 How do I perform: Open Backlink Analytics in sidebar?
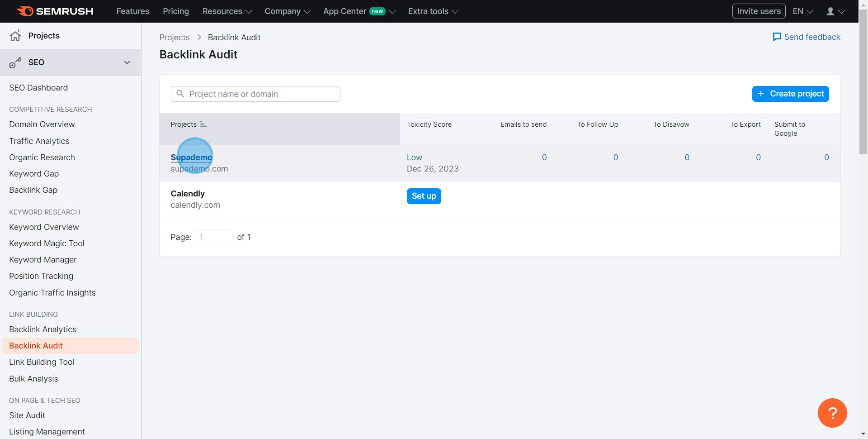42,329
